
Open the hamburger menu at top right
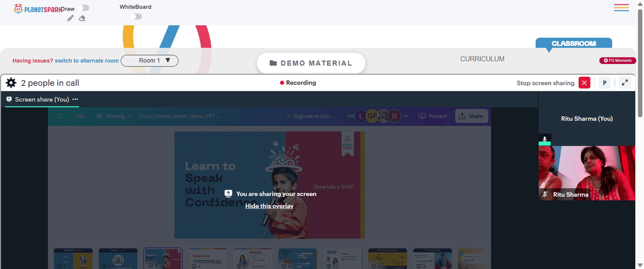coord(621,7)
